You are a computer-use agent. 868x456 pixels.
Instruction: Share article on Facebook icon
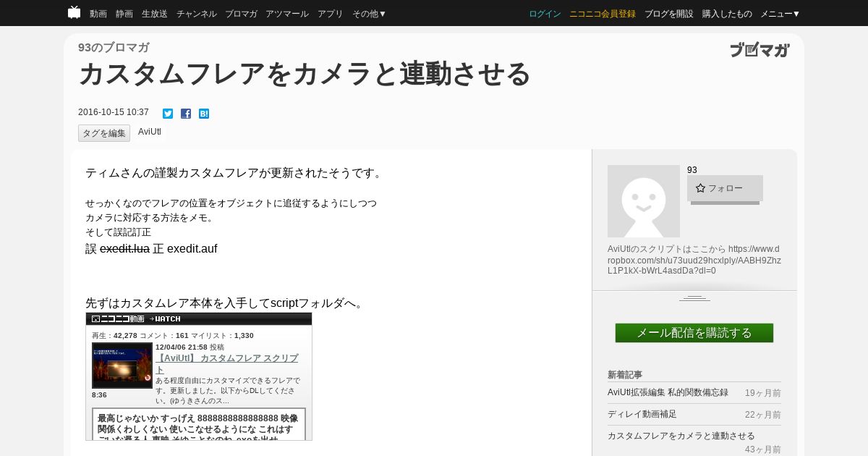(186, 114)
